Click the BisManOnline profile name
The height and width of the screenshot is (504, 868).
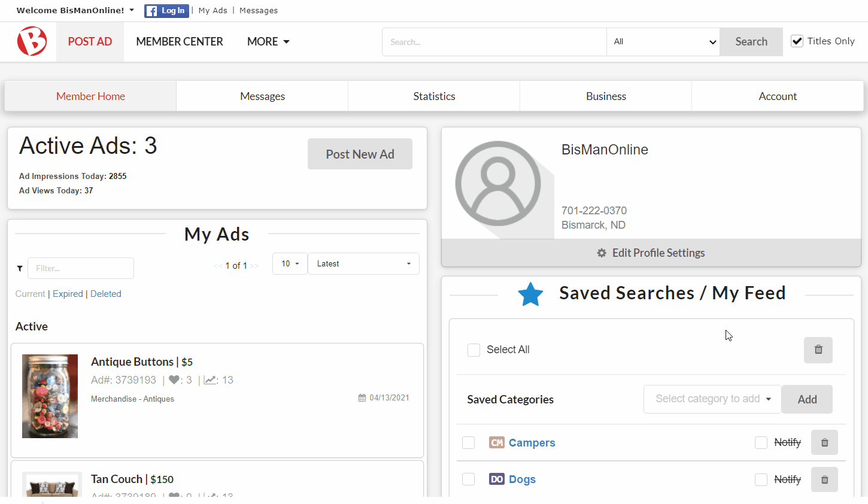(x=605, y=150)
